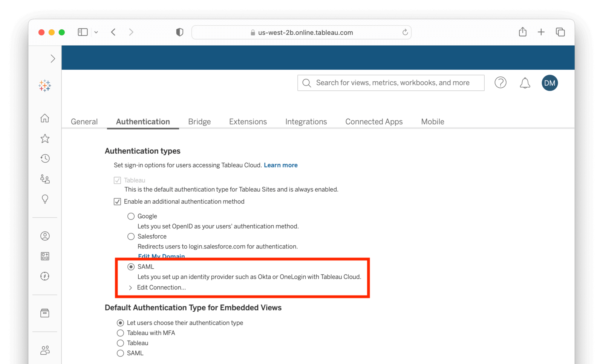This screenshot has height=364, width=603.
Task: Select Tableau with MFA for embedded views
Action: [120, 333]
